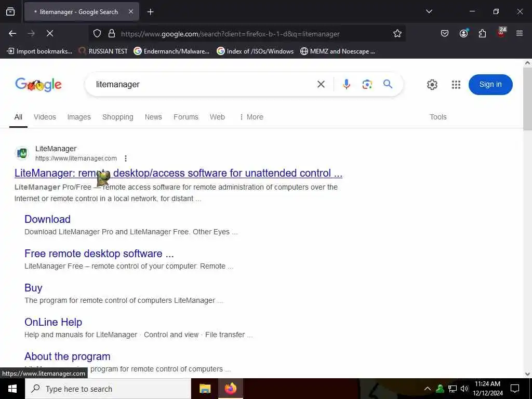Screen dimensions: 532x399
Task: Go back to previous page
Action: [x=12, y=33]
